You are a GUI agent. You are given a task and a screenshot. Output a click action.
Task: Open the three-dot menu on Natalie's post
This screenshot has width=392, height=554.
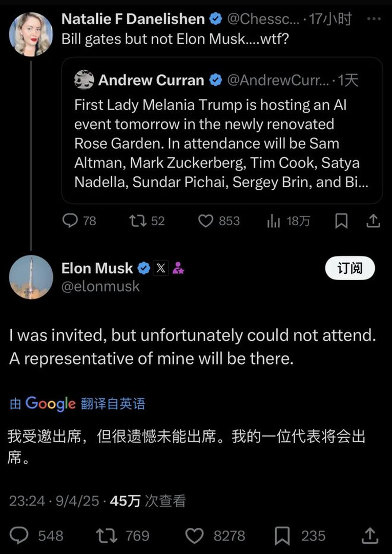pos(374,19)
